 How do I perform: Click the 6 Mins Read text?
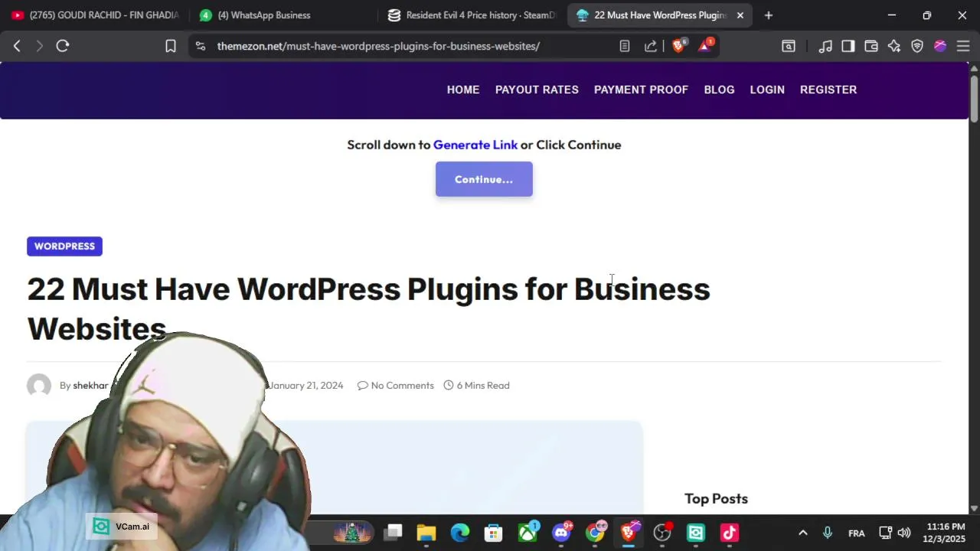[x=477, y=385]
